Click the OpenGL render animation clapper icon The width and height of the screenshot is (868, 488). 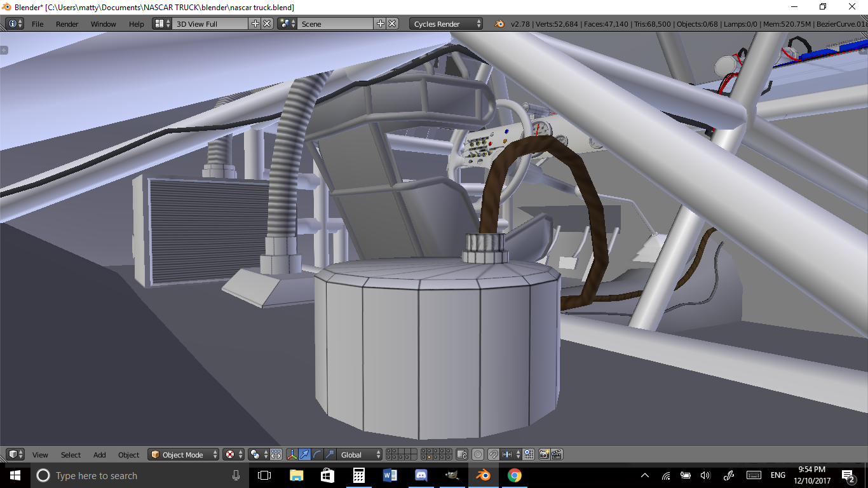tap(556, 454)
